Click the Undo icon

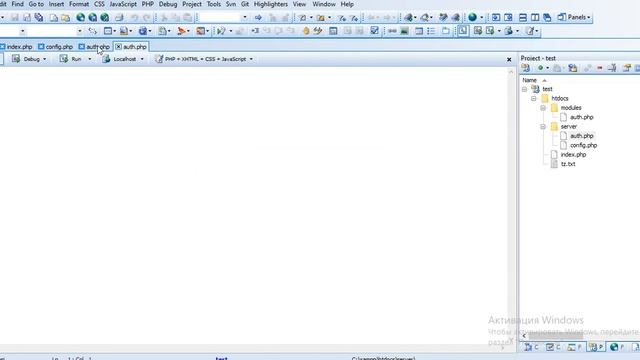click(134, 17)
